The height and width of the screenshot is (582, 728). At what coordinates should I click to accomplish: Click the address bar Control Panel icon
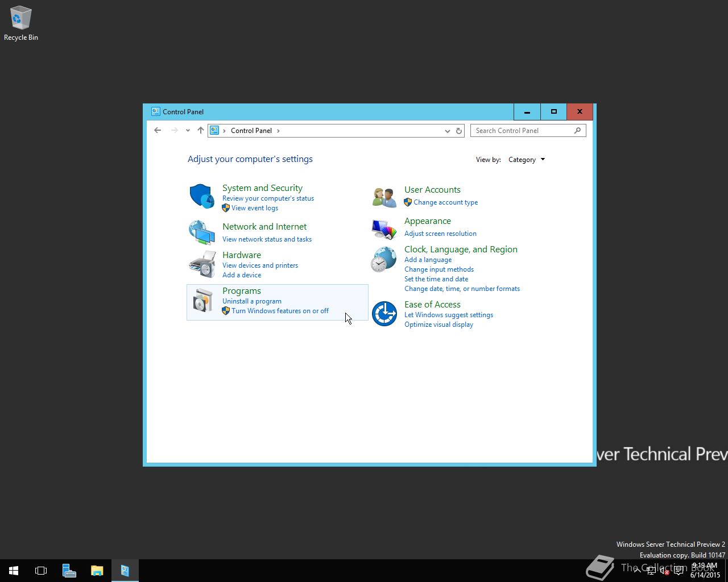coord(214,130)
